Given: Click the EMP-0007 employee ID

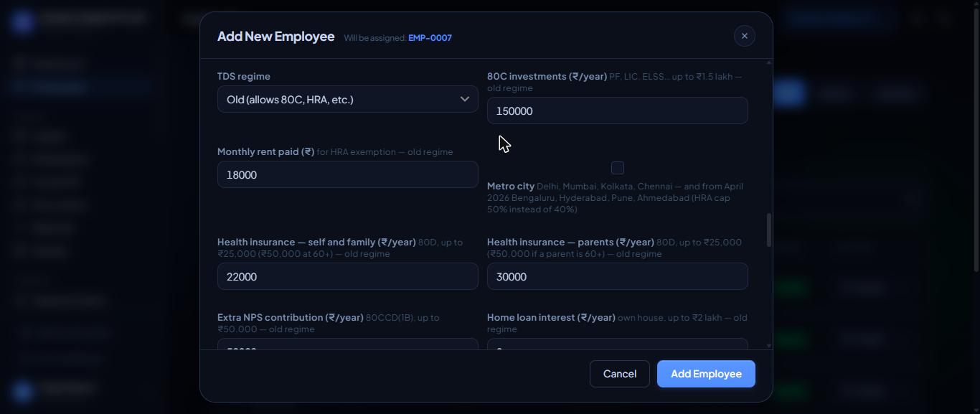Looking at the screenshot, I should click(x=430, y=38).
